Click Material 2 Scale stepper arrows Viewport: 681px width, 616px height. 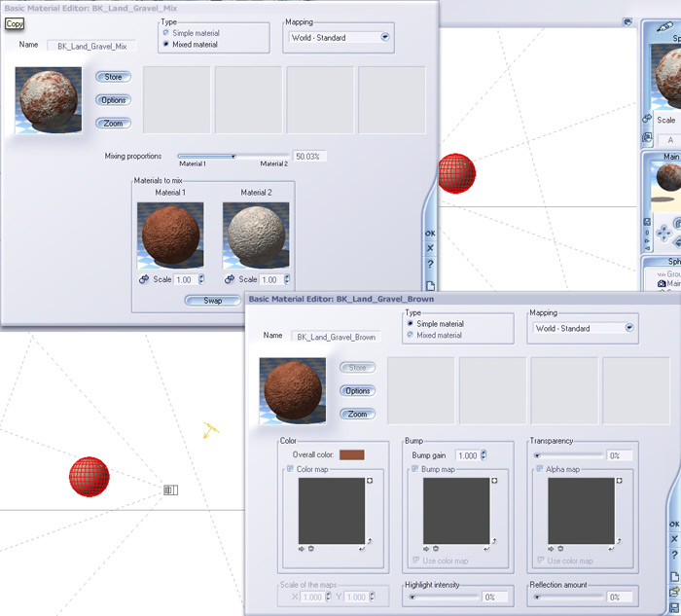(x=287, y=279)
